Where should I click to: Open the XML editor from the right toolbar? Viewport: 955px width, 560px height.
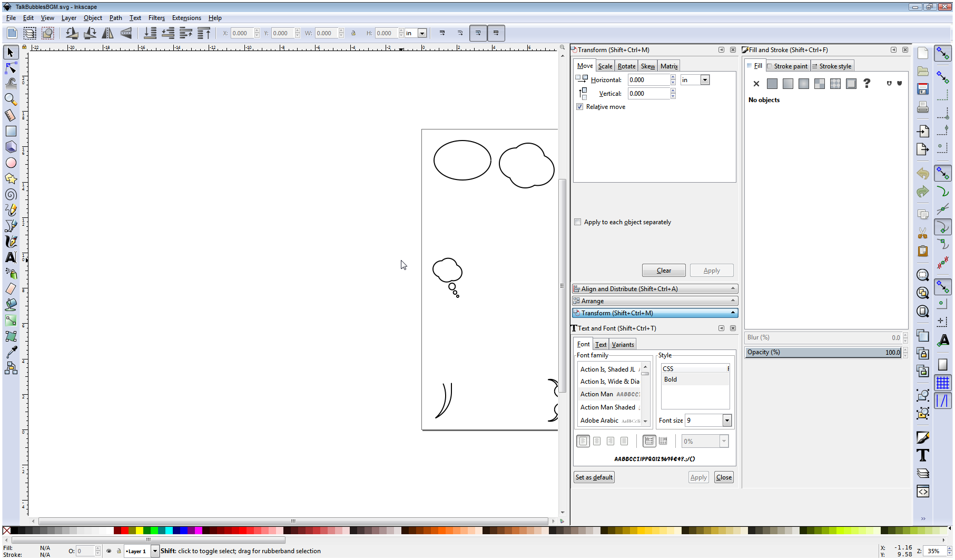pos(923,492)
